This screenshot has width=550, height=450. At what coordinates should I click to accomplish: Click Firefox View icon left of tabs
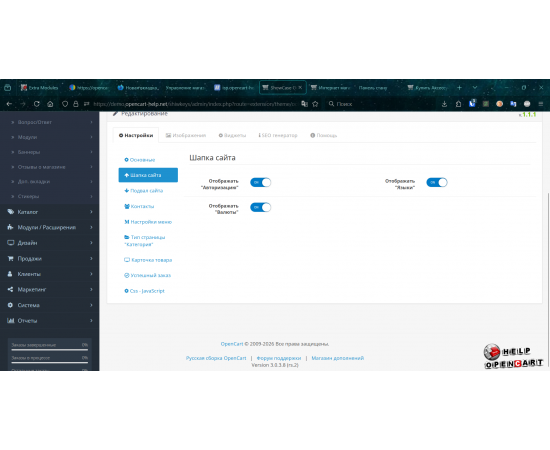[8, 88]
